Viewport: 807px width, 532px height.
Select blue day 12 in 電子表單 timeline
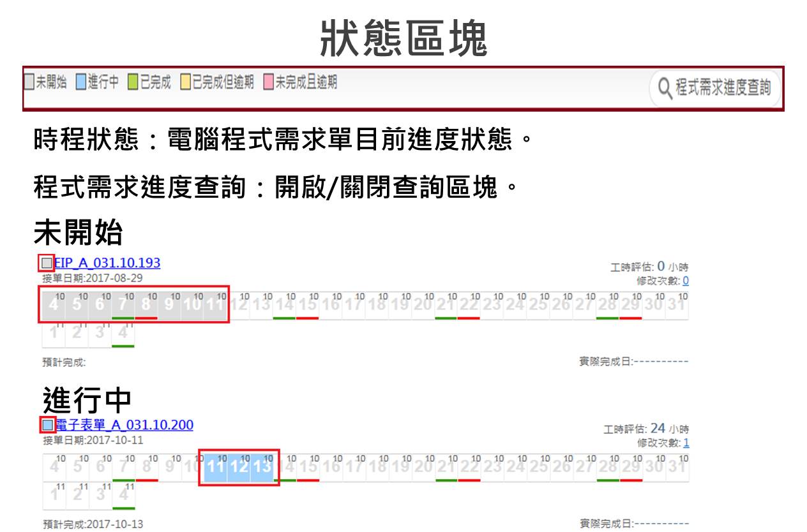click(239, 466)
